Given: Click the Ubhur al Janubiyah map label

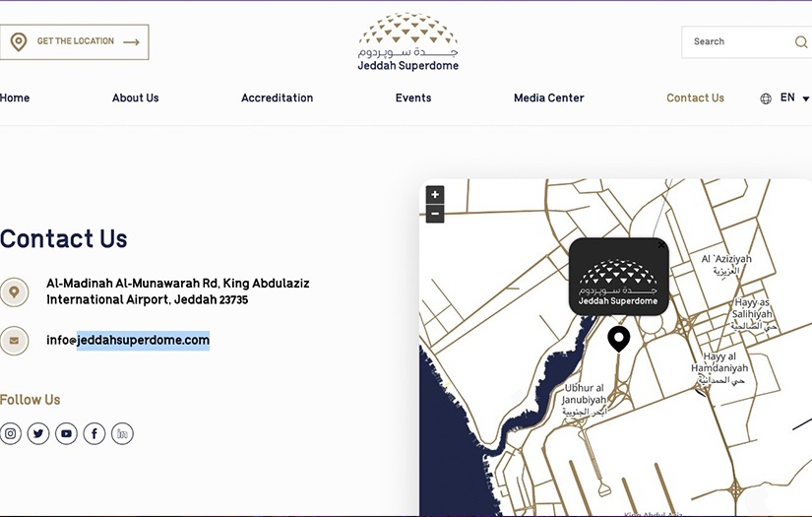Looking at the screenshot, I should [584, 400].
